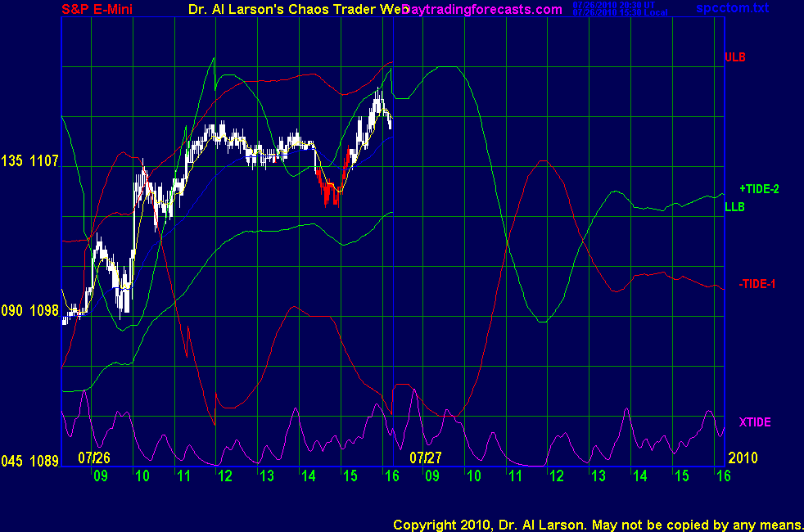Click the green "LLB" band label
804x532 pixels.
(x=734, y=207)
